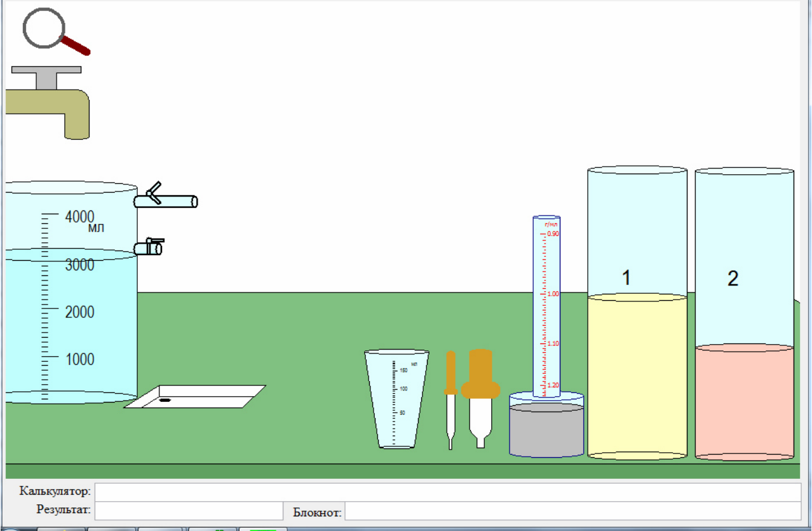Select the thin dropper pipette
Image resolution: width=812 pixels, height=531 pixels.
click(x=451, y=400)
